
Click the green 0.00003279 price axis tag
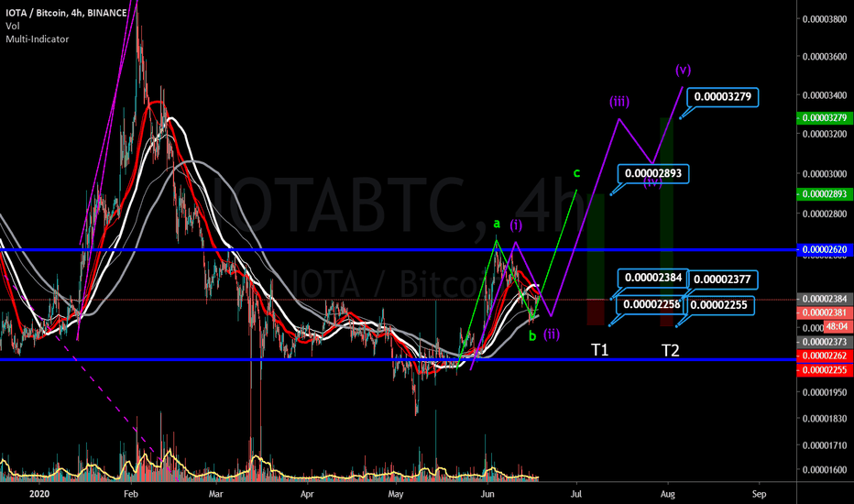coord(825,117)
